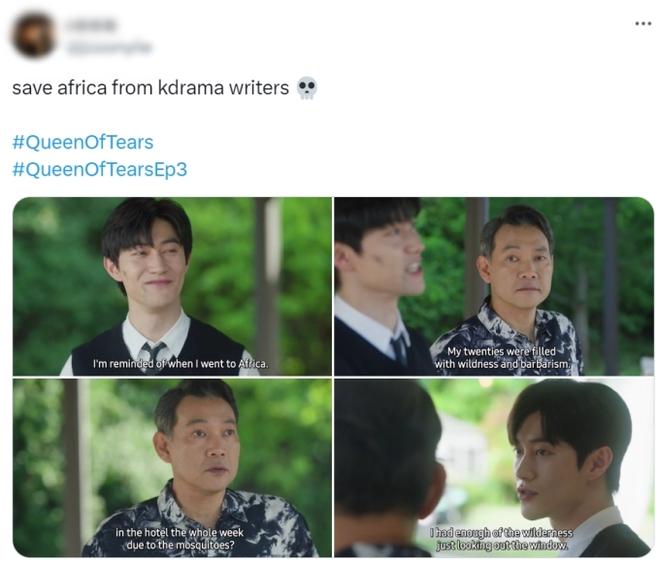Click the subtitle 'in the hotel the whole week'
The image size is (660, 565).
pyautogui.click(x=179, y=533)
